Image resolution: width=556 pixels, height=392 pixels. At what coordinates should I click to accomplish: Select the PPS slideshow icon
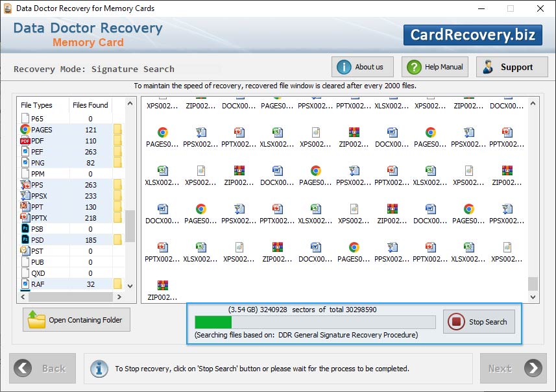tap(25, 185)
